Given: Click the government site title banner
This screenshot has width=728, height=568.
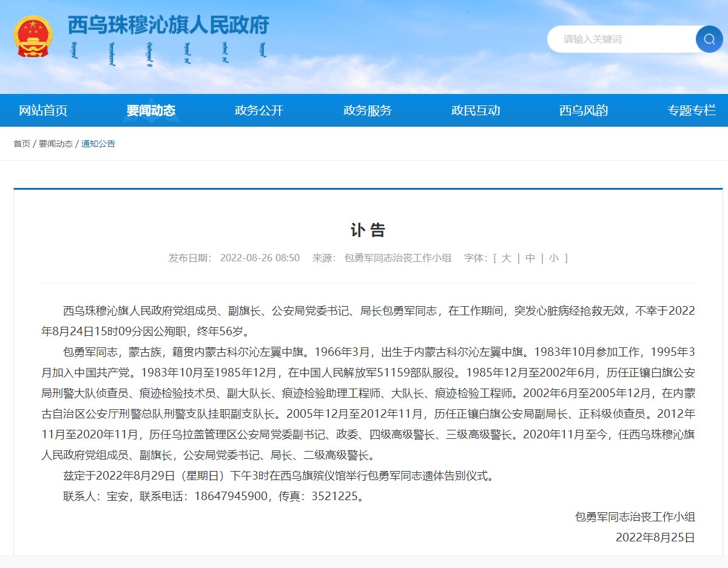Looking at the screenshot, I should click(168, 26).
